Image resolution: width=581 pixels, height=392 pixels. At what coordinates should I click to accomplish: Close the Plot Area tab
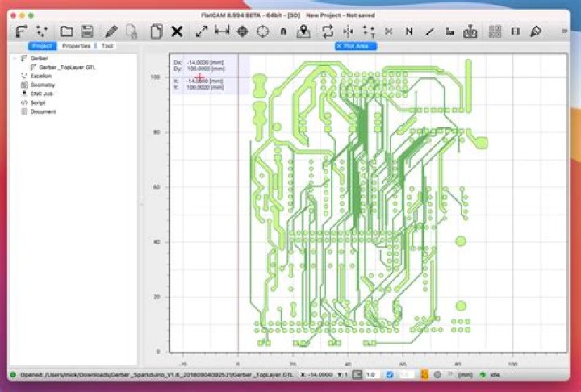pos(339,46)
